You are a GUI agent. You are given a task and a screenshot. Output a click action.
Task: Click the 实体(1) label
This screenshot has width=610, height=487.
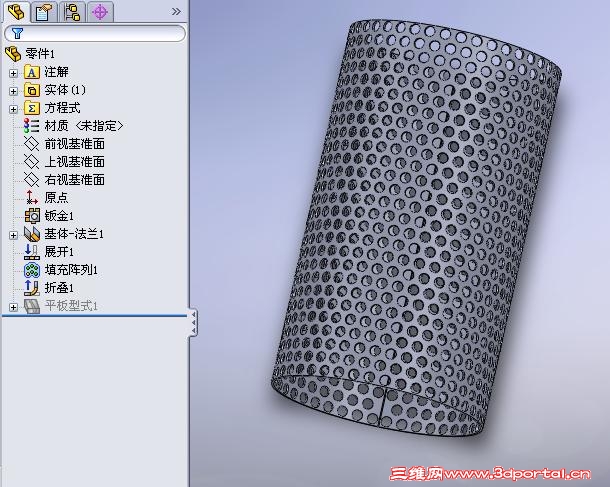coord(65,90)
